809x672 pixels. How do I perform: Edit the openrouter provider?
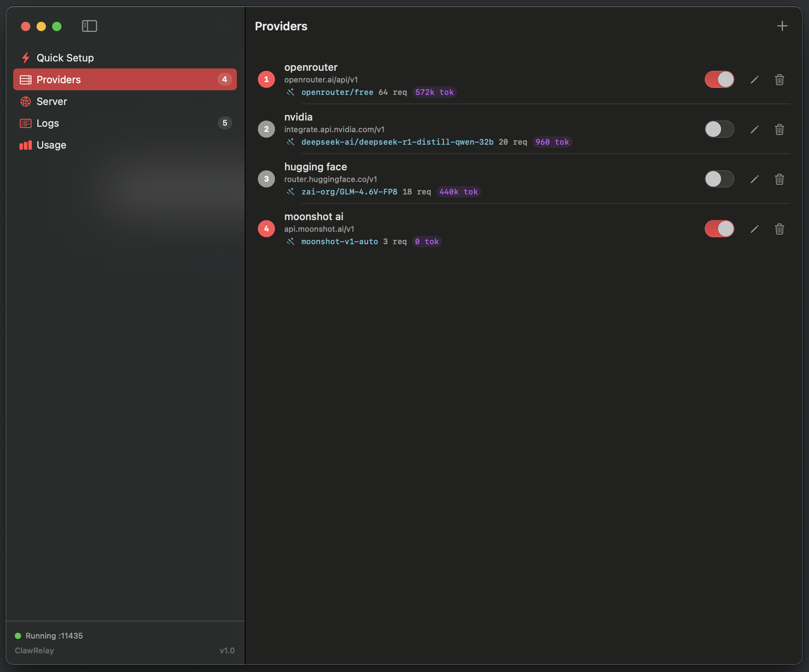pyautogui.click(x=755, y=80)
